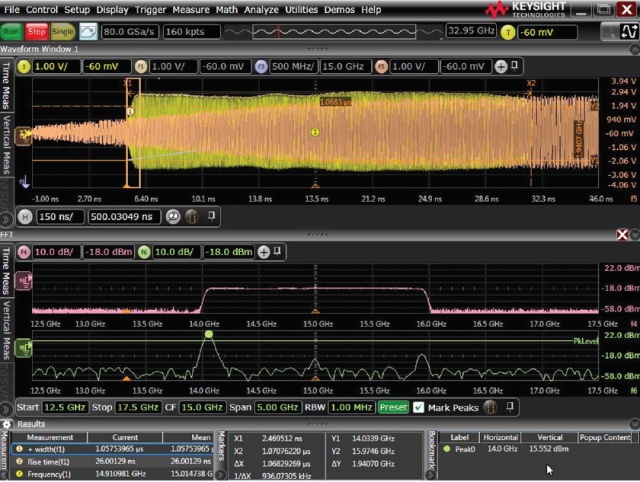640x482 pixels.
Task: Click the red Stop button
Action: pos(36,31)
